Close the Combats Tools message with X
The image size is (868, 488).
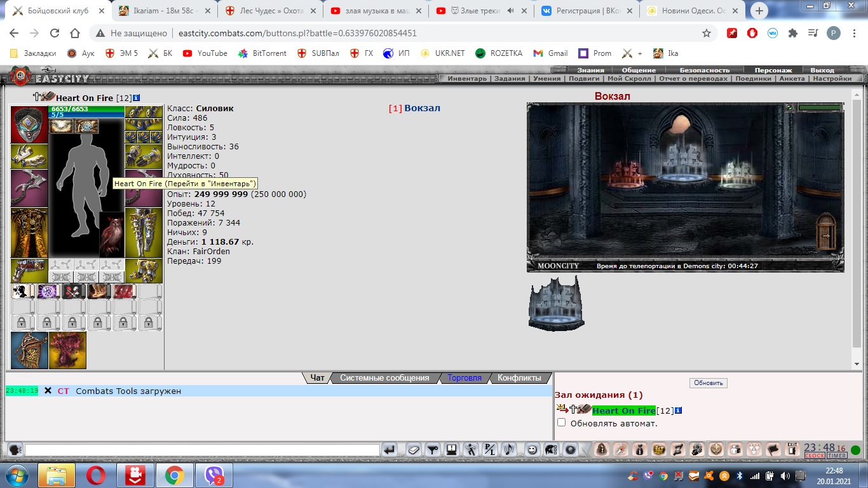pyautogui.click(x=48, y=391)
